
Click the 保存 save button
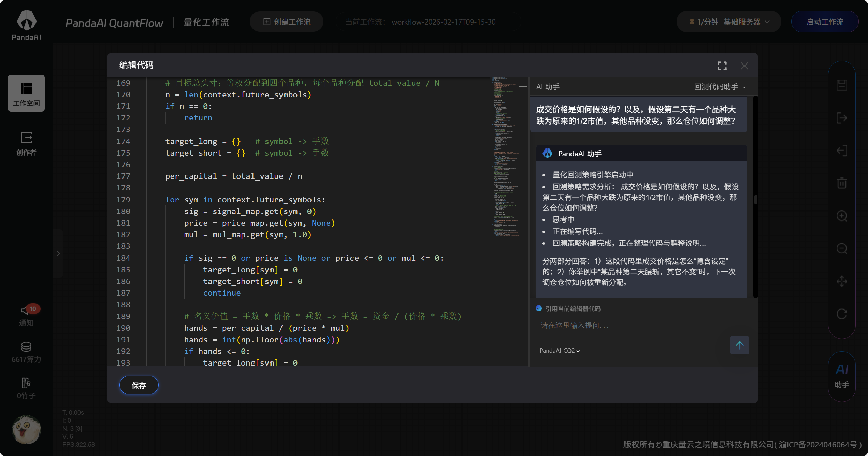(x=139, y=385)
